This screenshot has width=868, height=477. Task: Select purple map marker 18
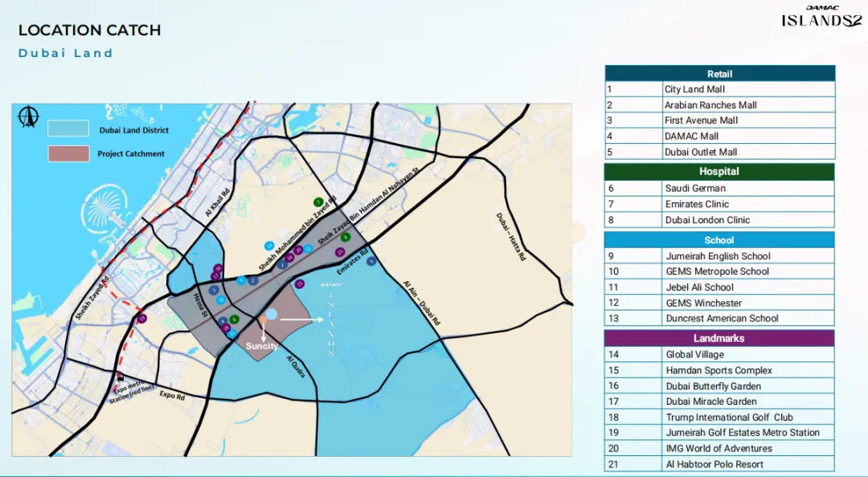(226, 328)
